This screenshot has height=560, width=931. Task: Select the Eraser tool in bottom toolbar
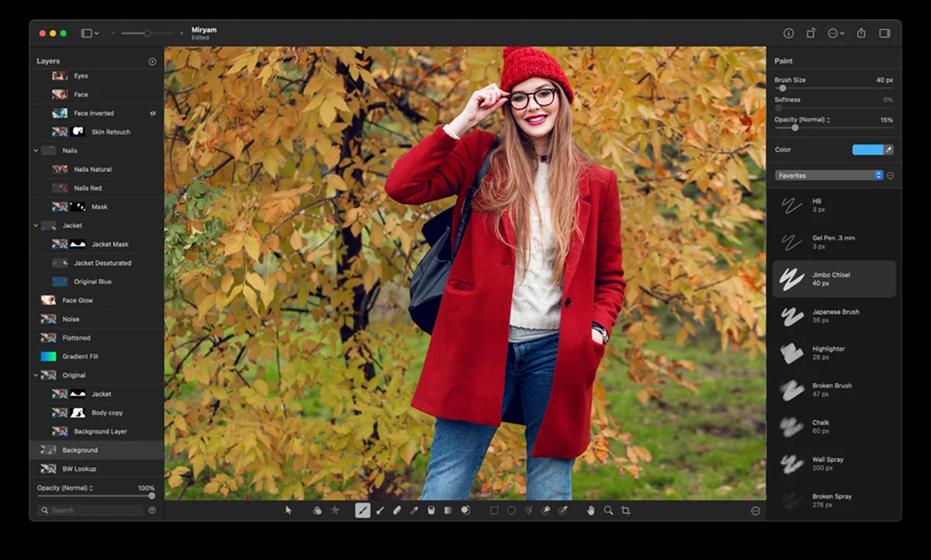[x=397, y=510]
